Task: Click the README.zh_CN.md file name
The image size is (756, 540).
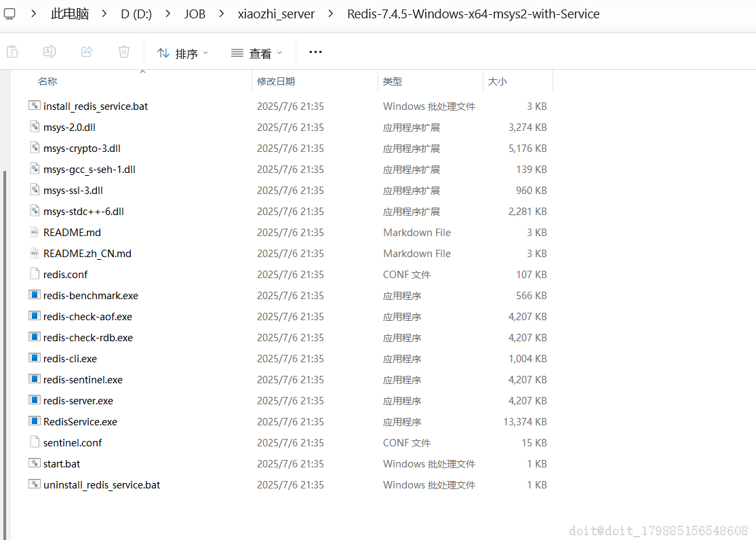Action: pos(87,253)
